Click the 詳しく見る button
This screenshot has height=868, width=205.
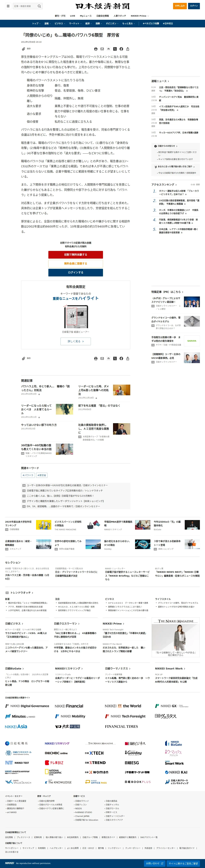point(76,341)
